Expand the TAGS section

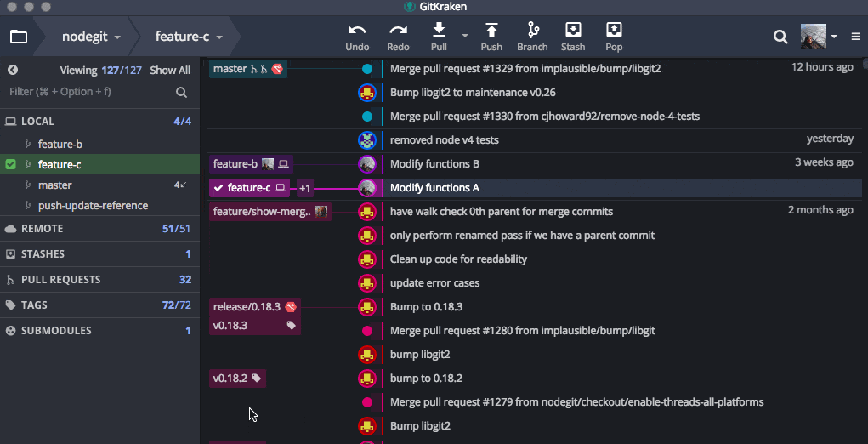(x=99, y=305)
